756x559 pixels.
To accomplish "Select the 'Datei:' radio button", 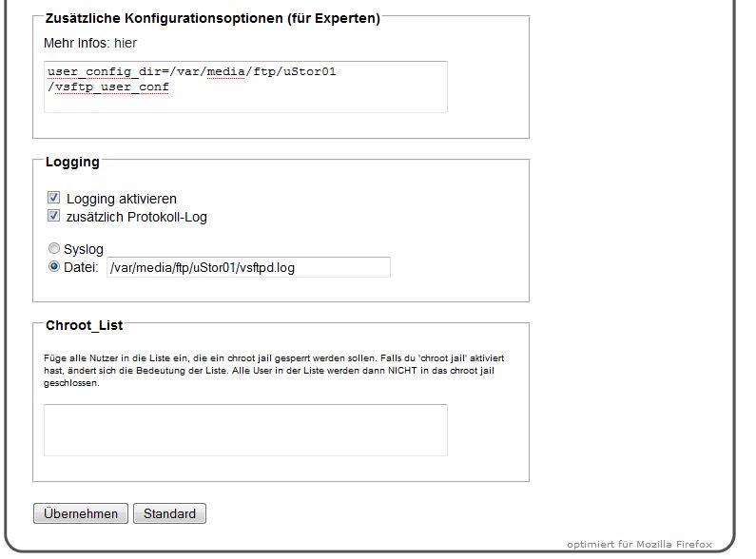I will 53,267.
